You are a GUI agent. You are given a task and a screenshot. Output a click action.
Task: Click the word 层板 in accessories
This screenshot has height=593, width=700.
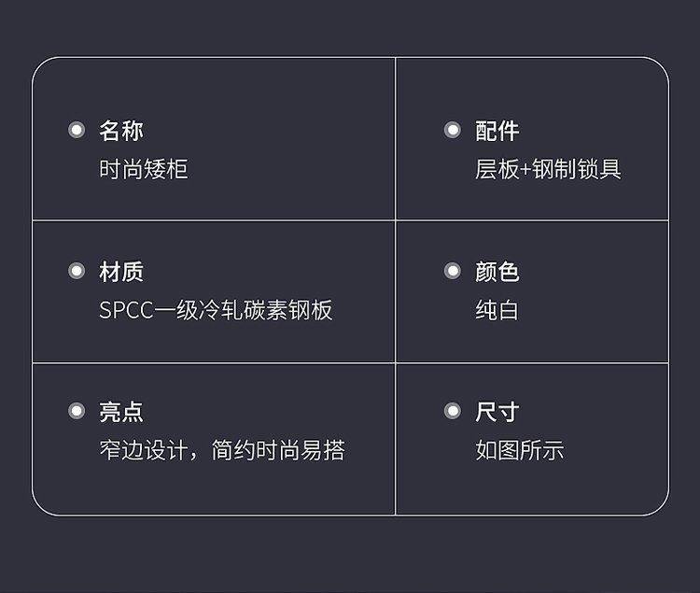pyautogui.click(x=497, y=169)
